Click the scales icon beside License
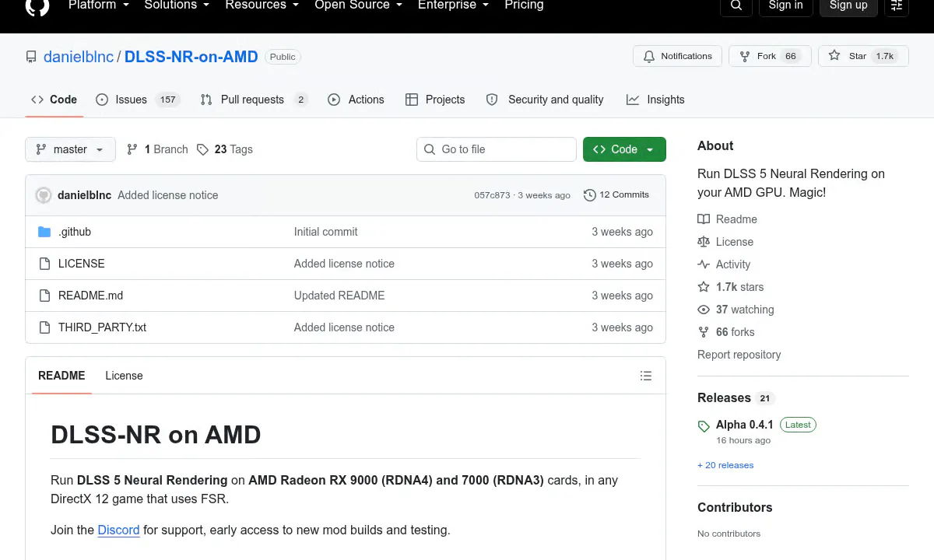The height and width of the screenshot is (560, 934). (704, 242)
